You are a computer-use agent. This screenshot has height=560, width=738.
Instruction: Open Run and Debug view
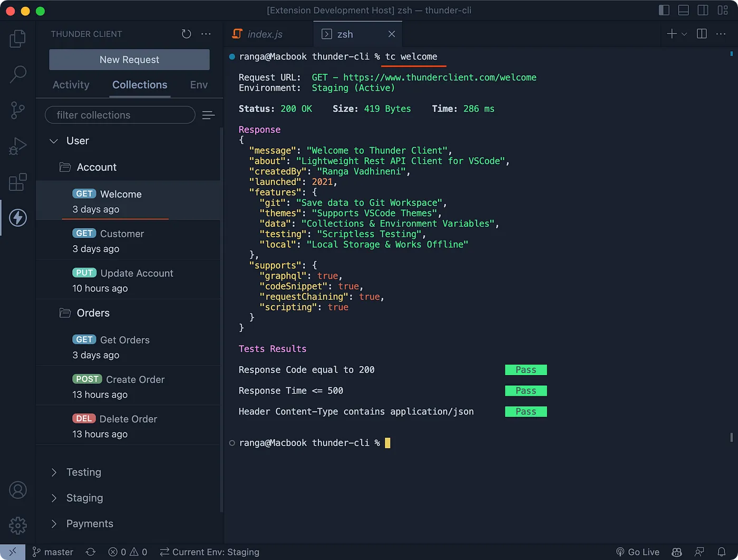(18, 146)
